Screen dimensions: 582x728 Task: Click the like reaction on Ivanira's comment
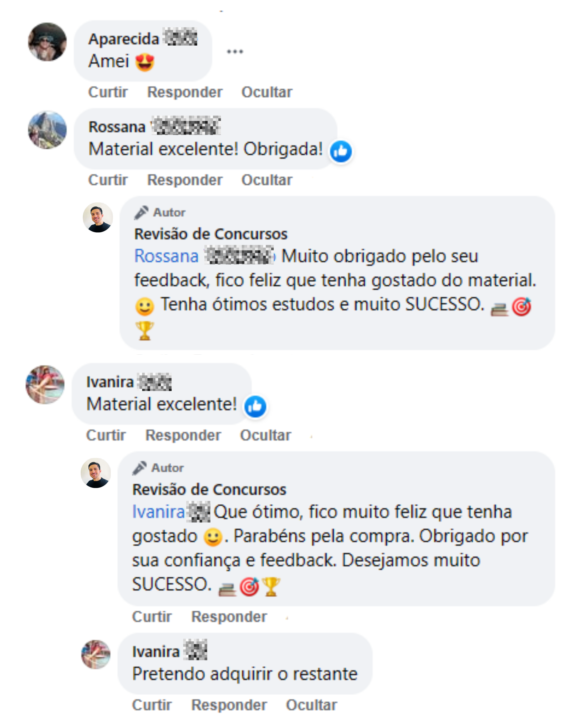[x=255, y=406]
